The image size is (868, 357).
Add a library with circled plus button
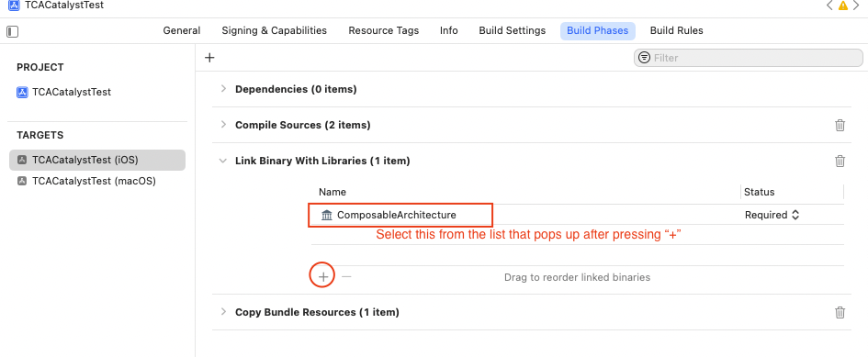pyautogui.click(x=322, y=275)
